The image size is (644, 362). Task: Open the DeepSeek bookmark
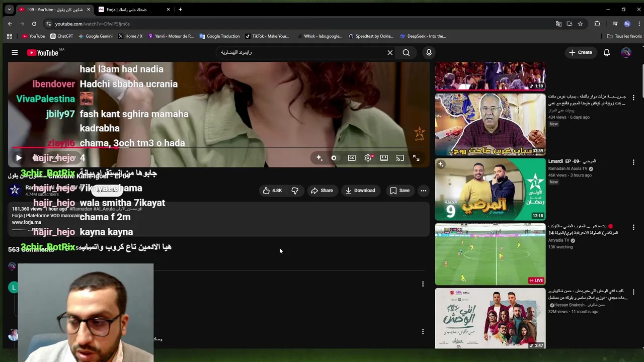(423, 36)
